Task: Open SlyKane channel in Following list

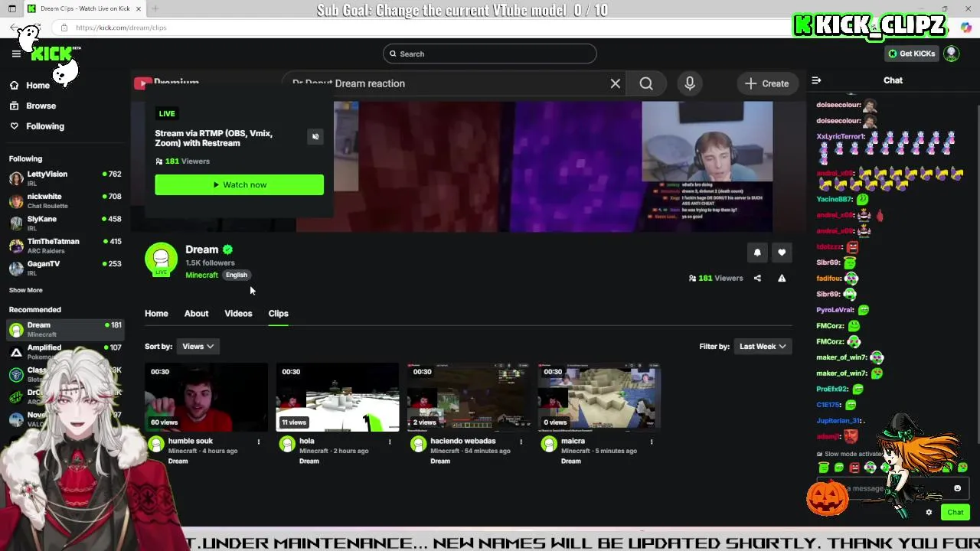Action: coord(65,223)
